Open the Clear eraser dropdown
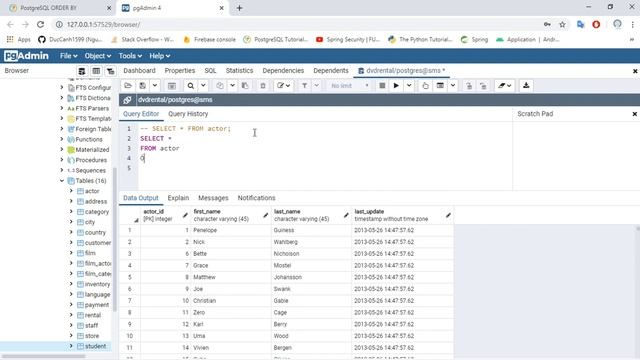This screenshot has height=360, width=640. (x=504, y=86)
